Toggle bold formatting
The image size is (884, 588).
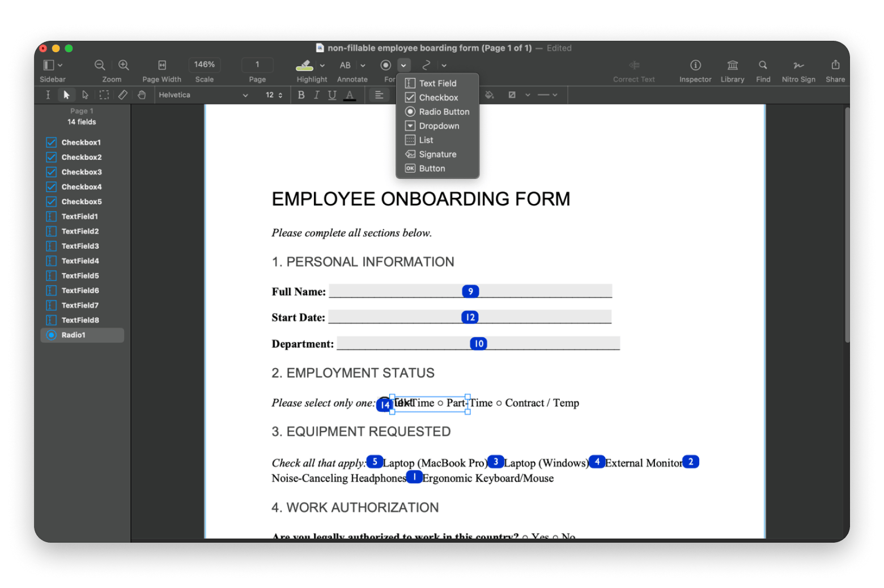[301, 95]
